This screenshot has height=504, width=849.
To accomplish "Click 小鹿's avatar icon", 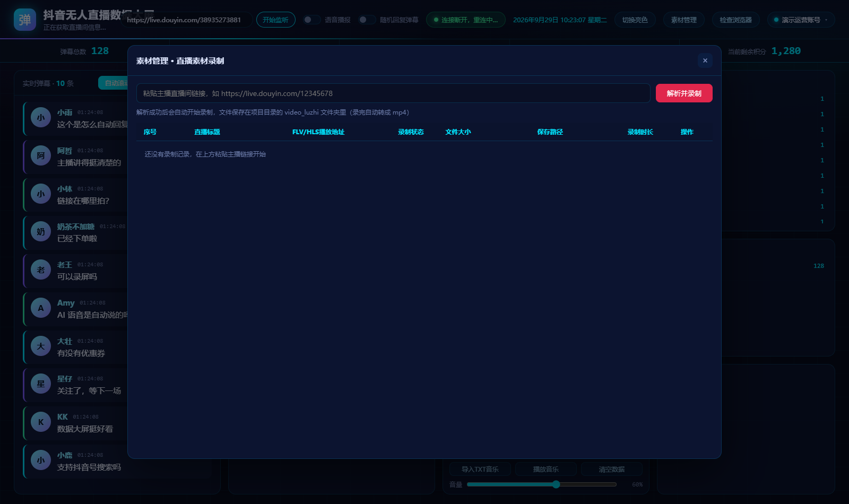I will [41, 460].
